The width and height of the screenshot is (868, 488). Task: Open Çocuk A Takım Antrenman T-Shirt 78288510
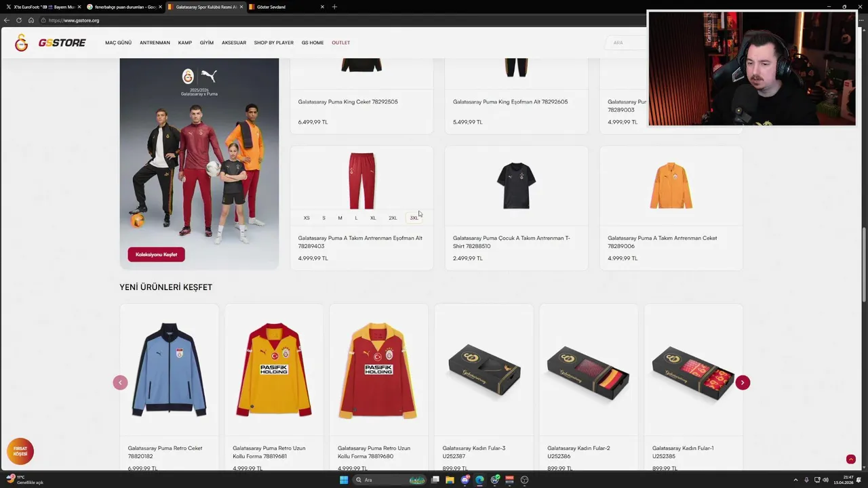coord(511,242)
